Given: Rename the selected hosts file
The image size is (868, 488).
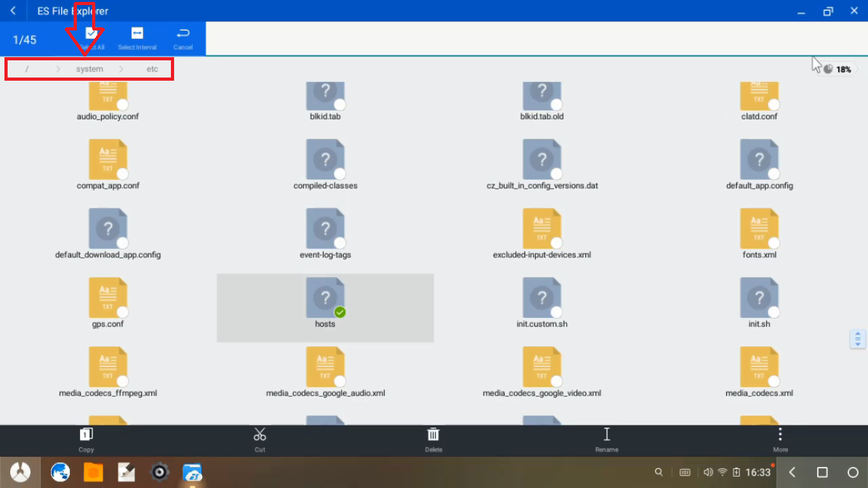Looking at the screenshot, I should pos(607,435).
